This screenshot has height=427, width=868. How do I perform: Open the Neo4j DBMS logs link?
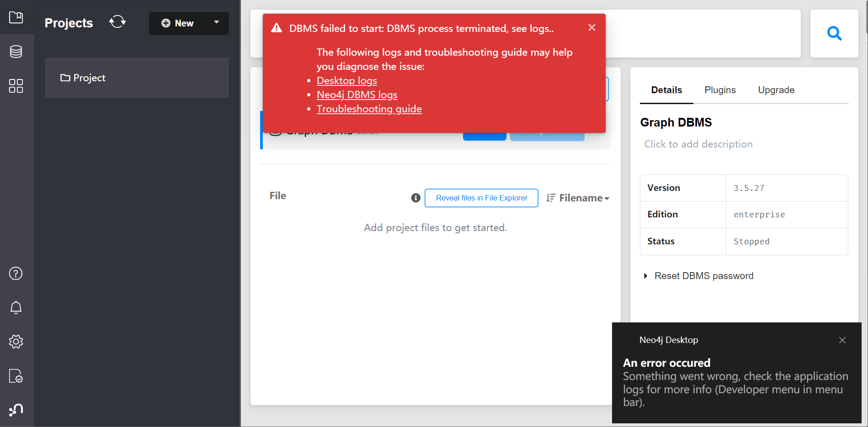coord(357,95)
